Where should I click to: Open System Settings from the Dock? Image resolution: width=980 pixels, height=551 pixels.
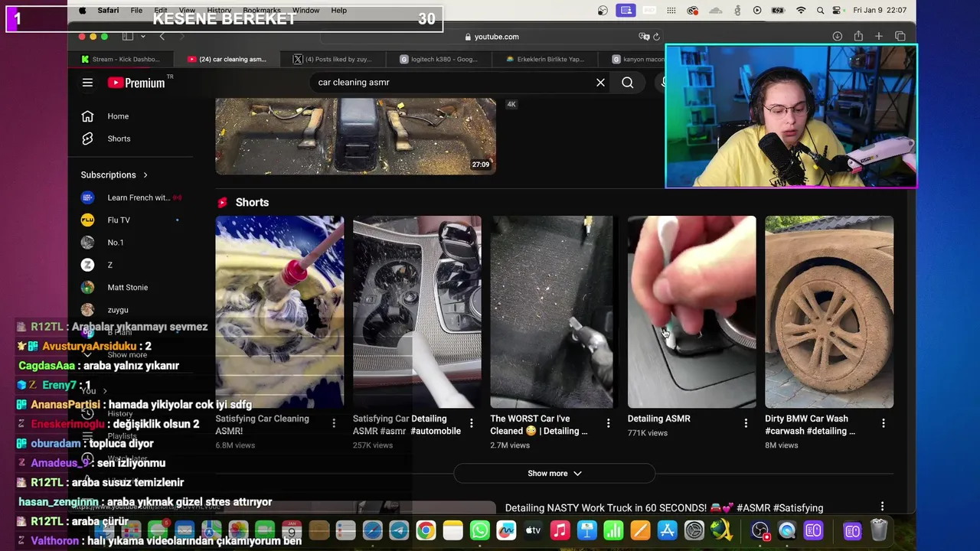[694, 530]
